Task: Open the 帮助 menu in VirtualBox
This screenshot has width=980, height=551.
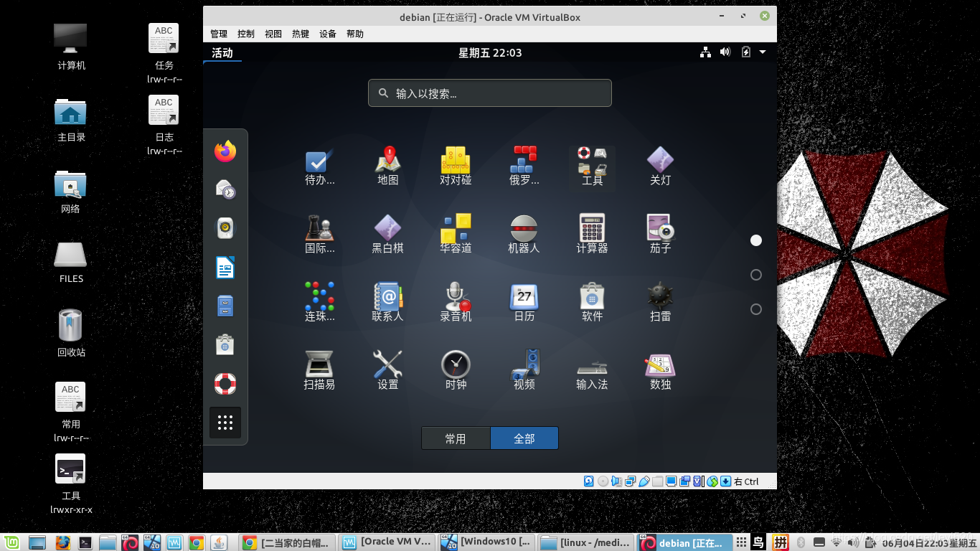Action: tap(355, 34)
